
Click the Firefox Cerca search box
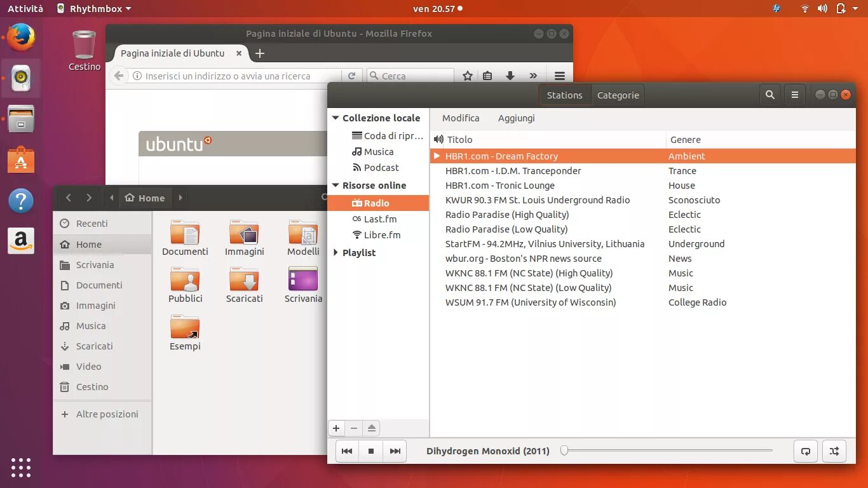tap(410, 76)
